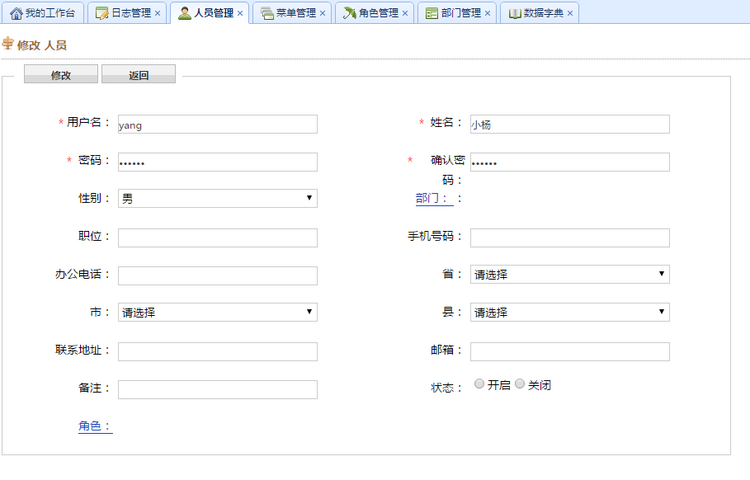Close the 角色管理 tab
The height and width of the screenshot is (480, 750).
pyautogui.click(x=405, y=13)
